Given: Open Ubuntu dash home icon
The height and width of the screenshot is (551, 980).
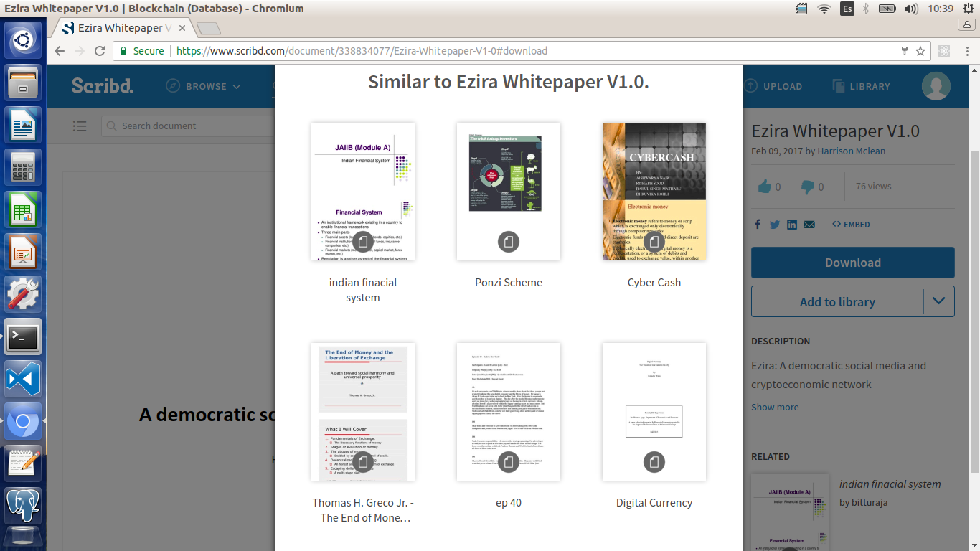Looking at the screenshot, I should click(x=23, y=40).
